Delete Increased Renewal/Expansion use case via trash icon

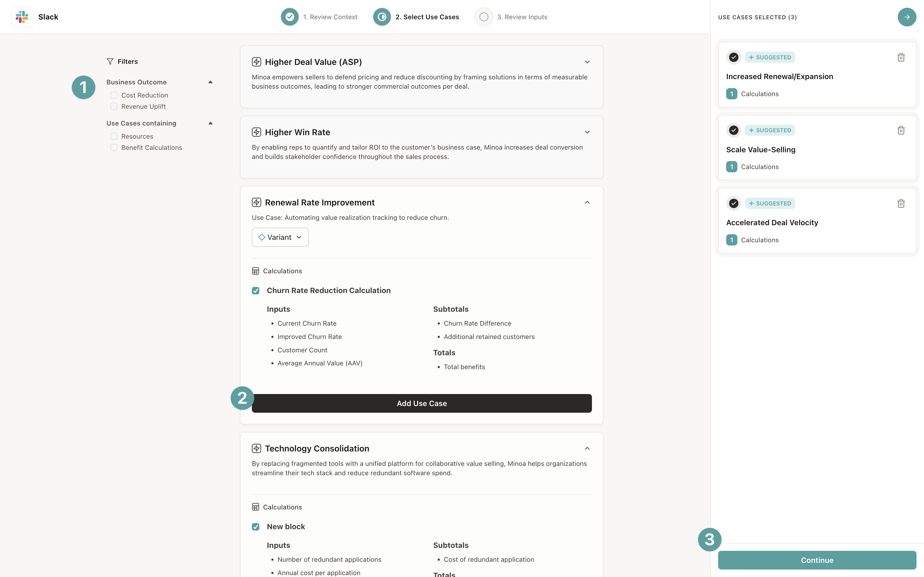pos(901,57)
